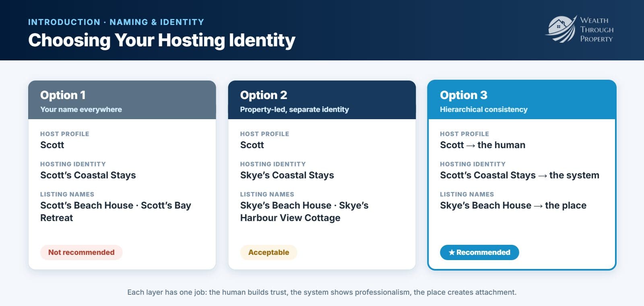Click the "Hosting Identity" label in Option 3

point(473,164)
